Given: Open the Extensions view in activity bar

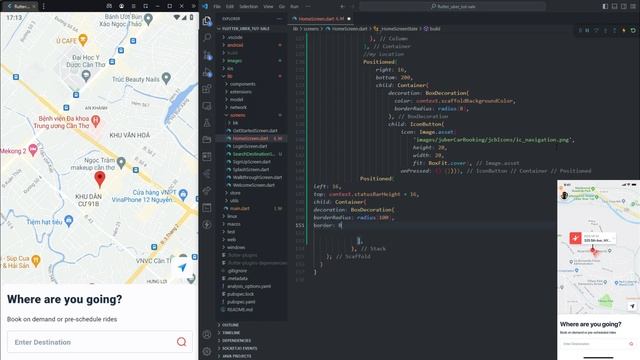Looking at the screenshot, I should tap(207, 89).
